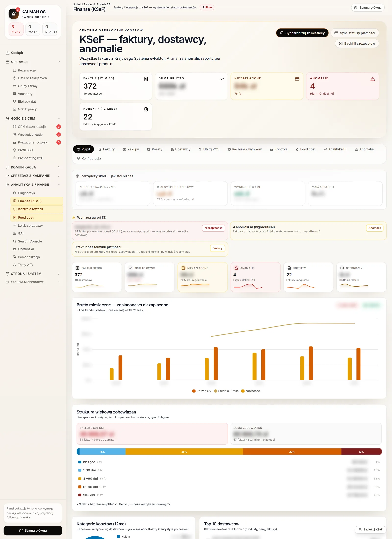Click the Blokady dat shield icon
The image size is (392, 539).
[x=15, y=102]
